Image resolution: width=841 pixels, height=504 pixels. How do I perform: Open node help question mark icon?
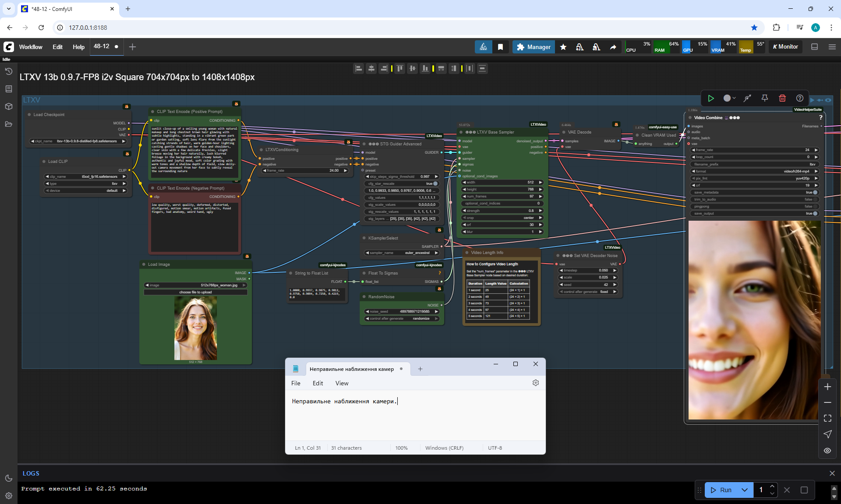coord(800,98)
